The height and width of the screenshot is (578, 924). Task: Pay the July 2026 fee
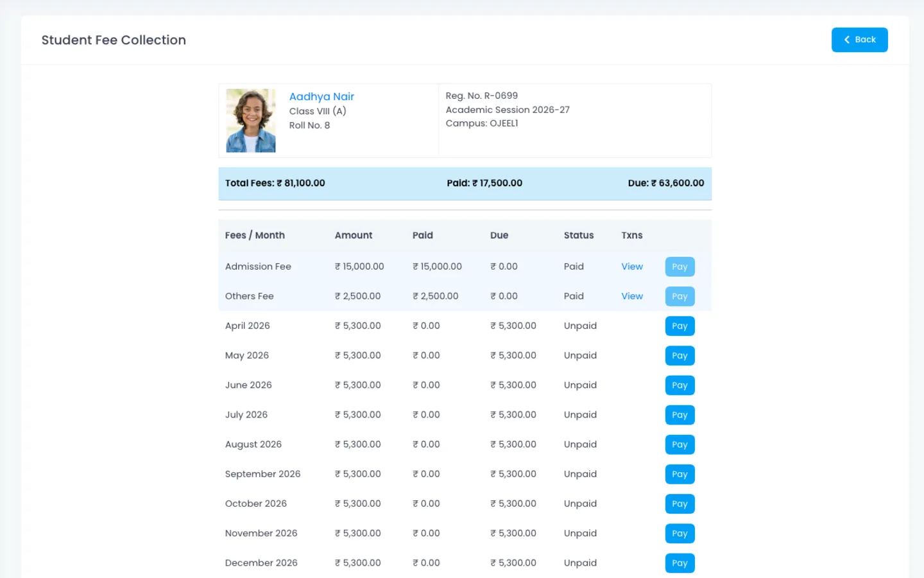click(x=680, y=415)
